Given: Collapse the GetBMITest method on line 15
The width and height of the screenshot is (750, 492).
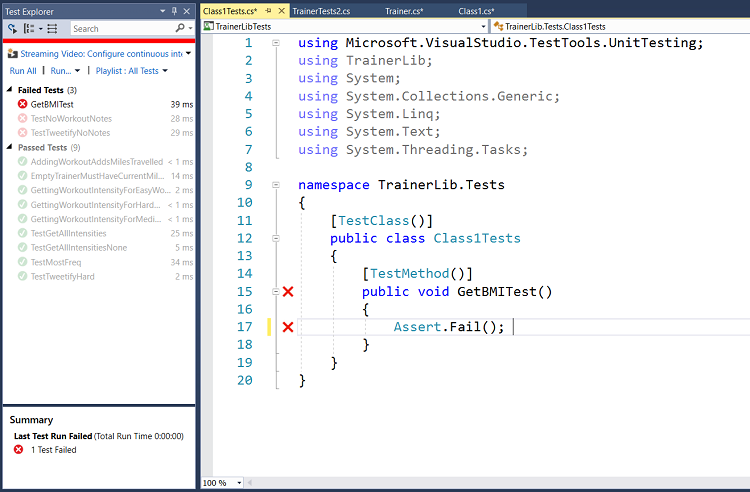Looking at the screenshot, I should click(276, 292).
